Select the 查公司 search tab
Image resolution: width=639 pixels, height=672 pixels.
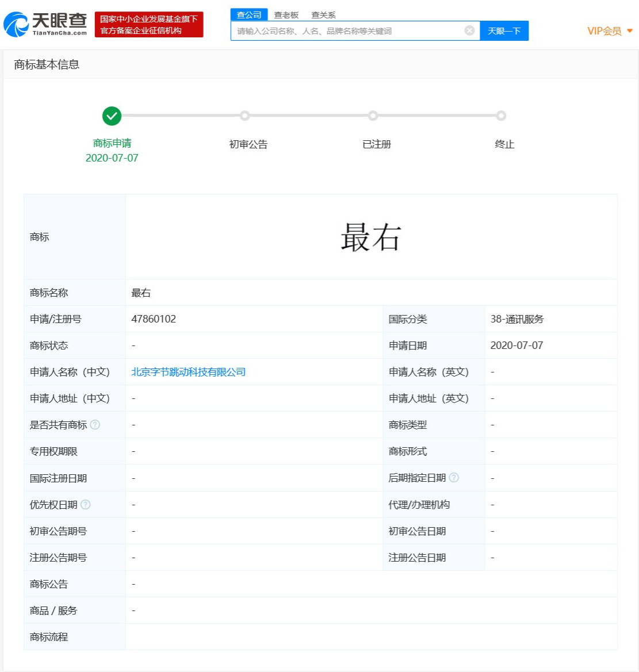tap(248, 14)
